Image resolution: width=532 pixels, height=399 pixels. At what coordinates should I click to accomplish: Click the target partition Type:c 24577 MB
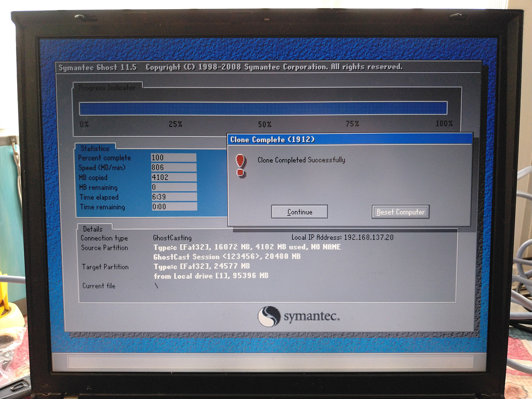(201, 266)
